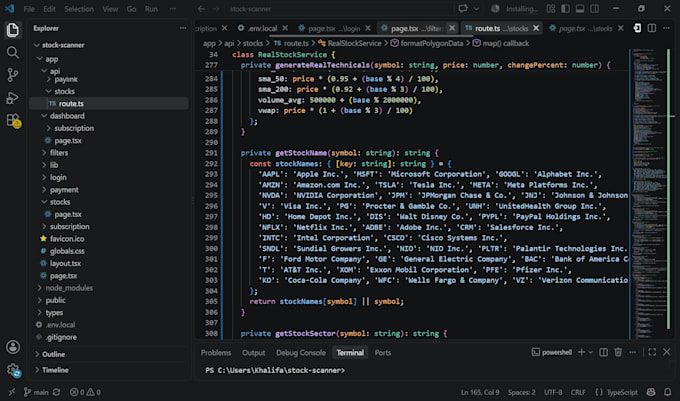This screenshot has width=680, height=401.
Task: Open terminal panel more actions
Action: click(x=633, y=352)
